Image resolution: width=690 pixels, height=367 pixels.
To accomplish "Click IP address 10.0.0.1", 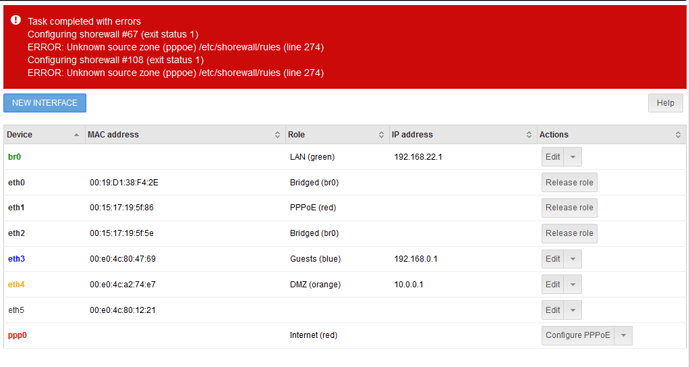I will point(409,284).
